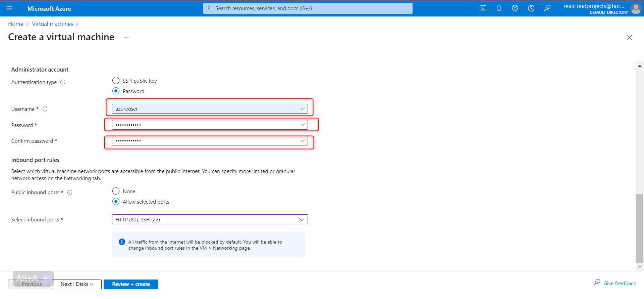Select SSH public key authentication
Screen dimensions: 644x299
pyautogui.click(x=116, y=81)
